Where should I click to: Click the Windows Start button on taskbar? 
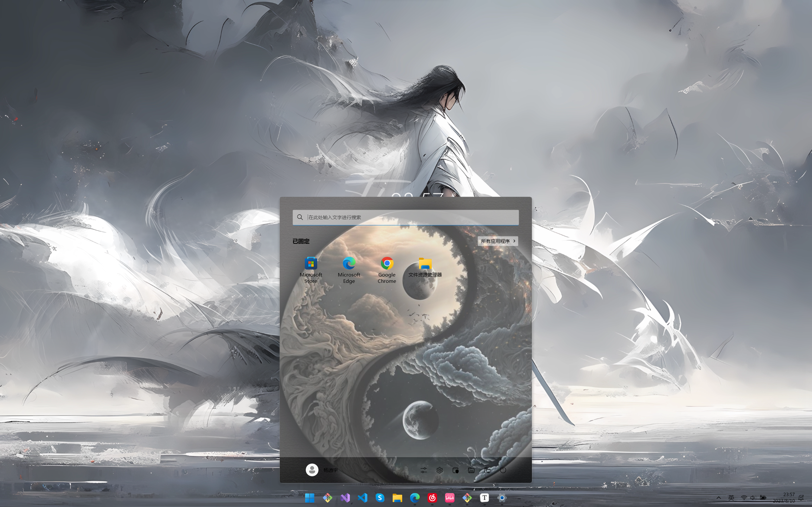pos(310,498)
